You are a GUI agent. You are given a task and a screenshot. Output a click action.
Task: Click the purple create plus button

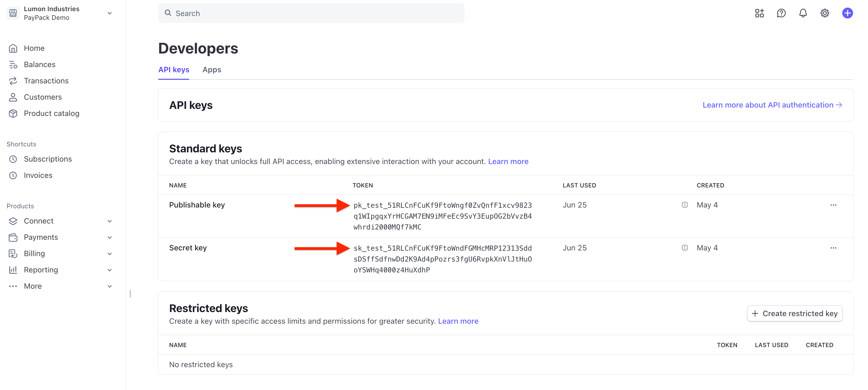[x=847, y=13]
